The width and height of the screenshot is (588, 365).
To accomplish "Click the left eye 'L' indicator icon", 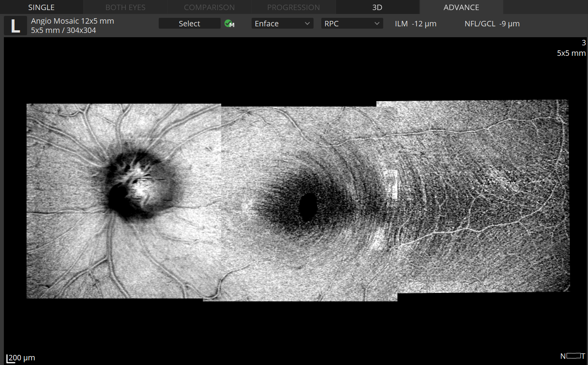I will coord(15,26).
